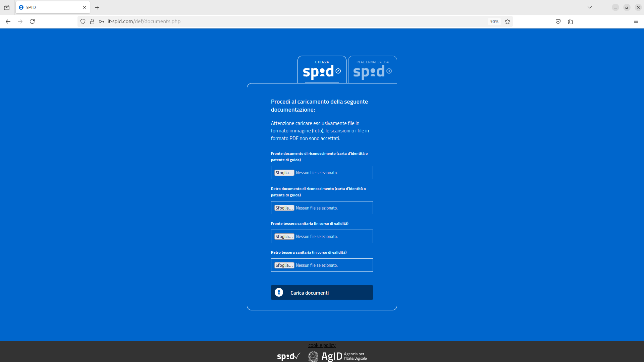The image size is (644, 362).
Task: Click the user icon in Carica documenti button
Action: pyautogui.click(x=279, y=292)
